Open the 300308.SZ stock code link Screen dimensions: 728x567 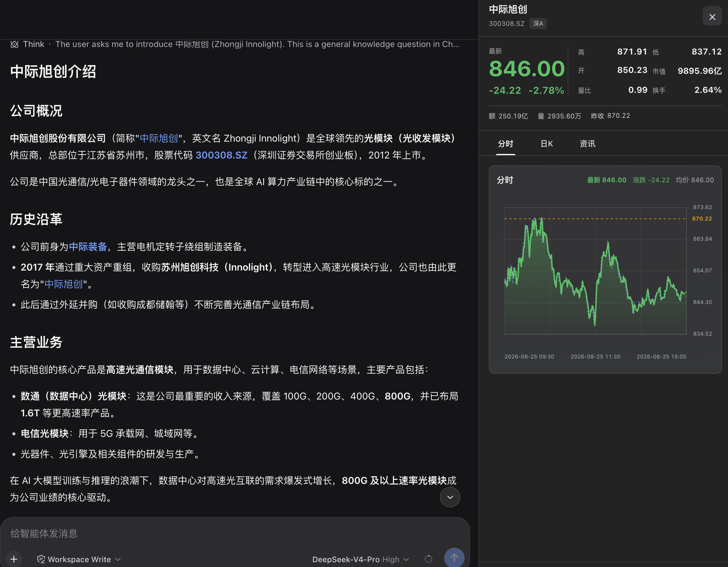pyautogui.click(x=221, y=155)
